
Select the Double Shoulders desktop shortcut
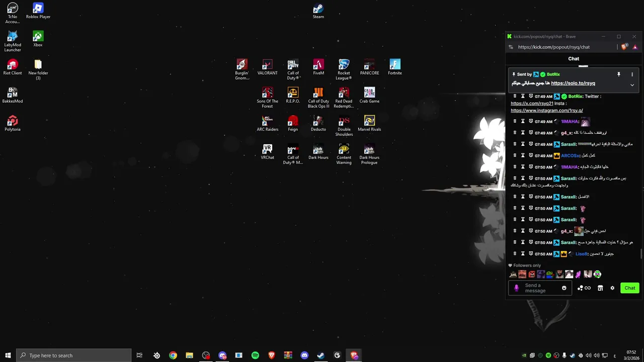coord(344,126)
